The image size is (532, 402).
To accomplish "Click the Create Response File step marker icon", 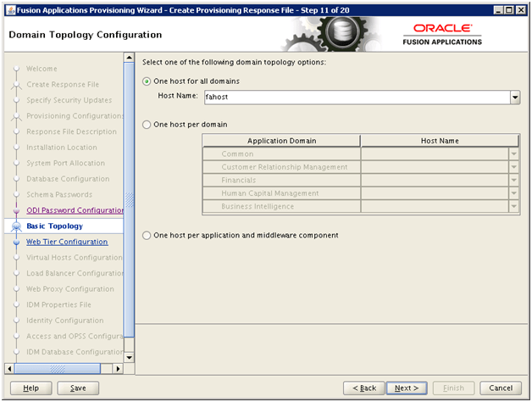I will (16, 85).
